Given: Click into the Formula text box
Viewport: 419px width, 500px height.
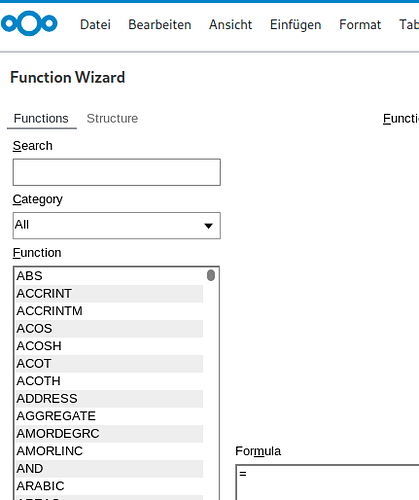Looking at the screenshot, I should tap(327, 482).
